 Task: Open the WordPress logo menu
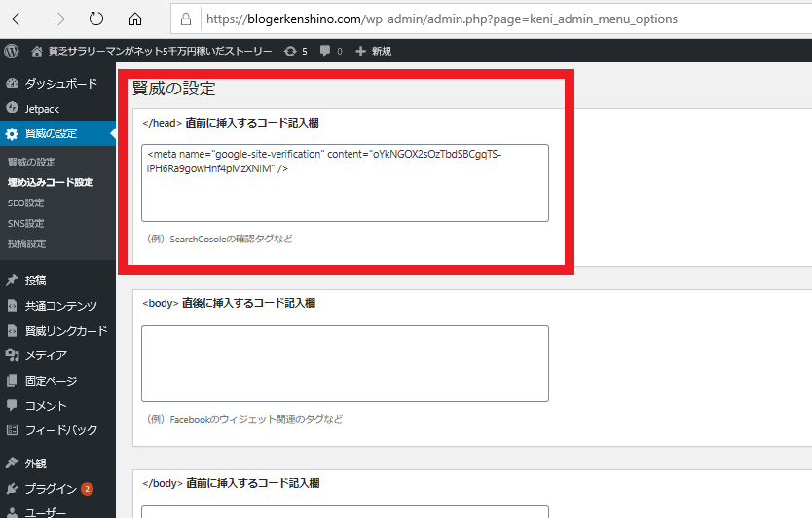(12, 51)
